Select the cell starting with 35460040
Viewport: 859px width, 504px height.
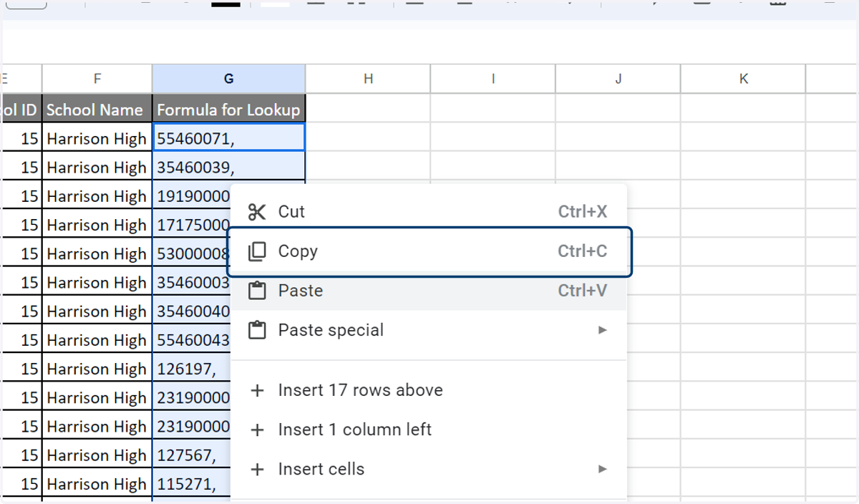(x=192, y=311)
